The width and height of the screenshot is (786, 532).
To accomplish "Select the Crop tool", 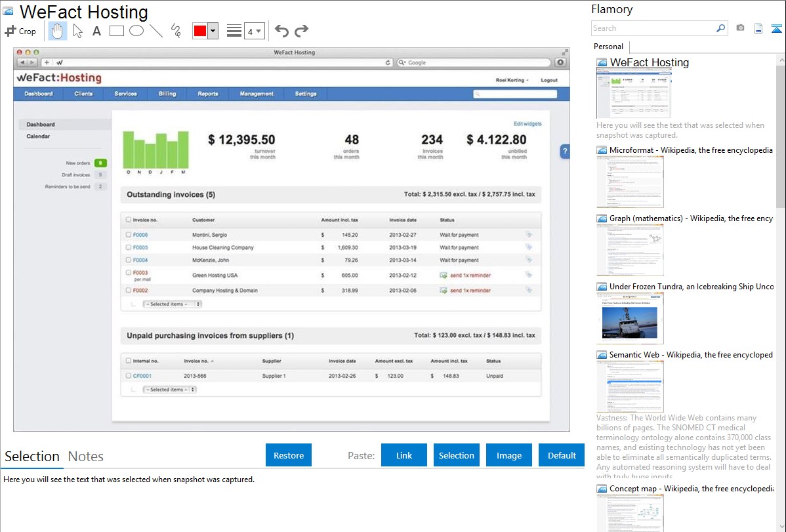I will 20,31.
